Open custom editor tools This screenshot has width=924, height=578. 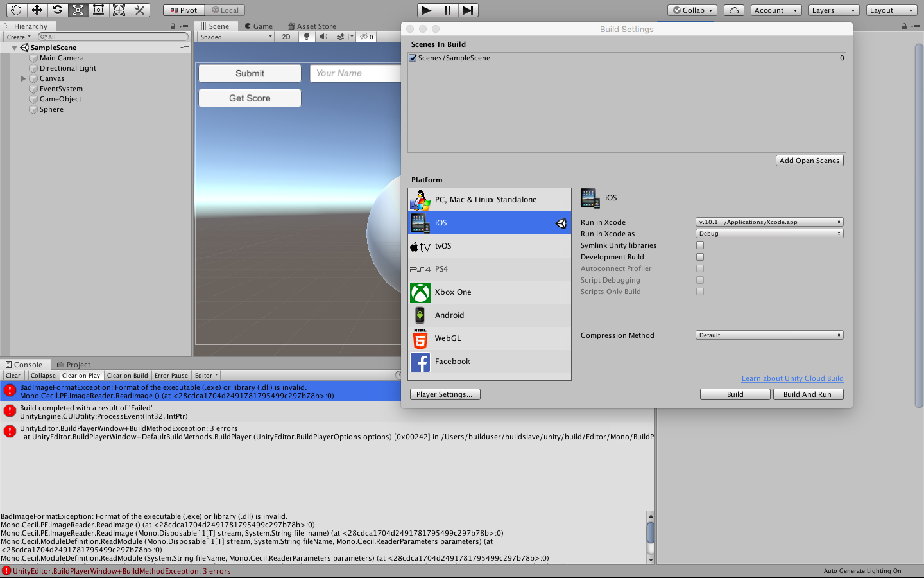pyautogui.click(x=139, y=10)
